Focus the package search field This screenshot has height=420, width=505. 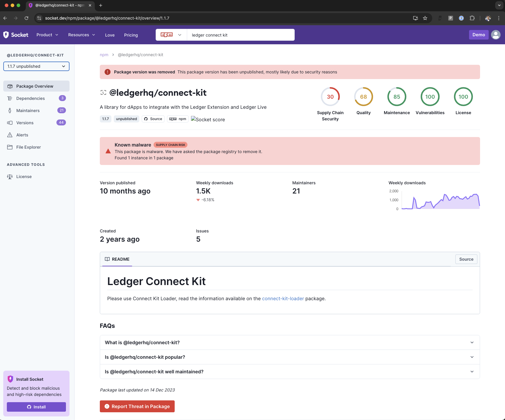(x=241, y=35)
